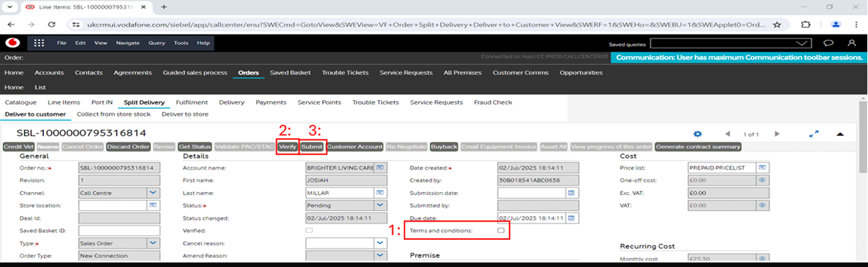Open the user profile icon in Siebel
The height and width of the screenshot is (267, 868).
click(x=851, y=43)
